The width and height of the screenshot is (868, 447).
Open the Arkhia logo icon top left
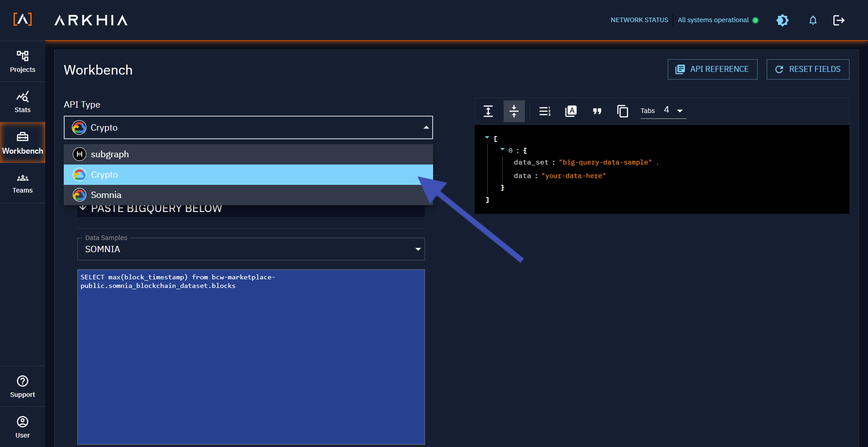(x=23, y=19)
